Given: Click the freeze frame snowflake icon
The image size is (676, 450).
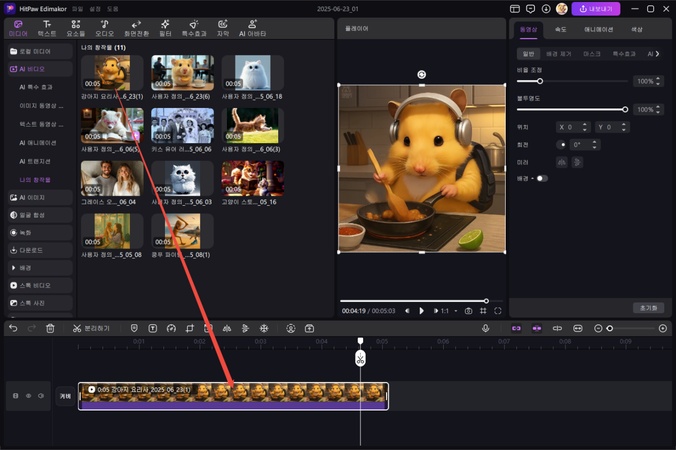Looking at the screenshot, I should click(x=264, y=328).
